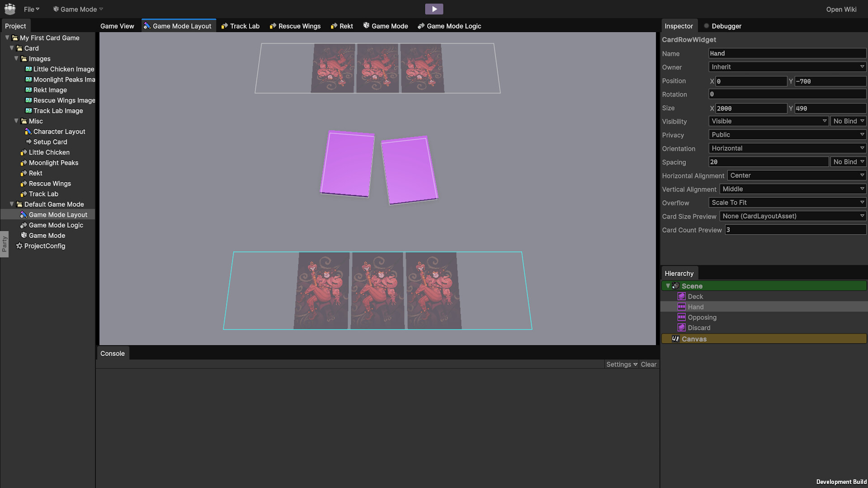Clear the console output
The image size is (868, 488).
coord(648,364)
